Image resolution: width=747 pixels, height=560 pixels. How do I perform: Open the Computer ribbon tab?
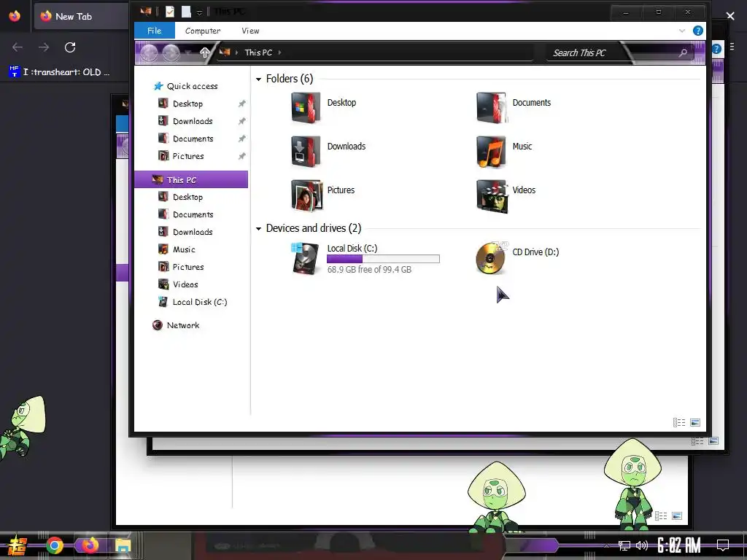203,31
